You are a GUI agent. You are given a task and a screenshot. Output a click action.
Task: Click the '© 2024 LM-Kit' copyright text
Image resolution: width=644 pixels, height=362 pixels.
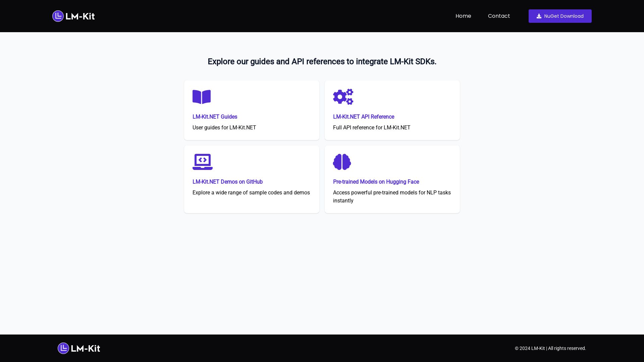pyautogui.click(x=550, y=348)
